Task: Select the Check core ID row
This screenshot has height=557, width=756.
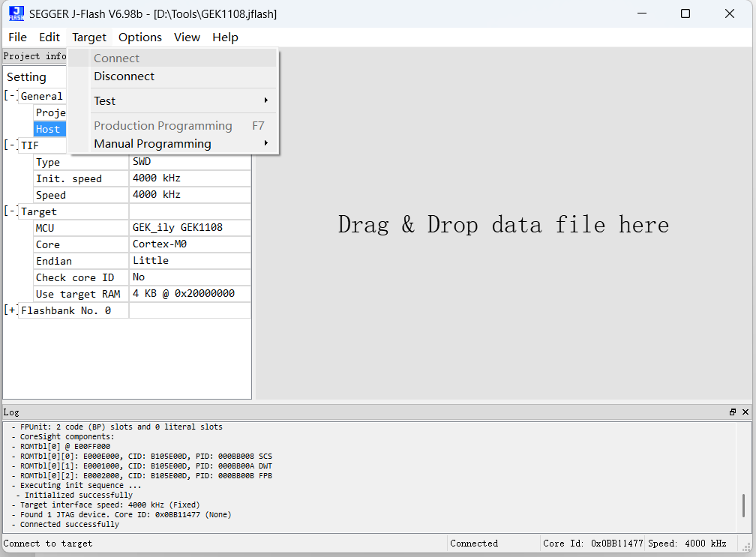Action: 81,277
